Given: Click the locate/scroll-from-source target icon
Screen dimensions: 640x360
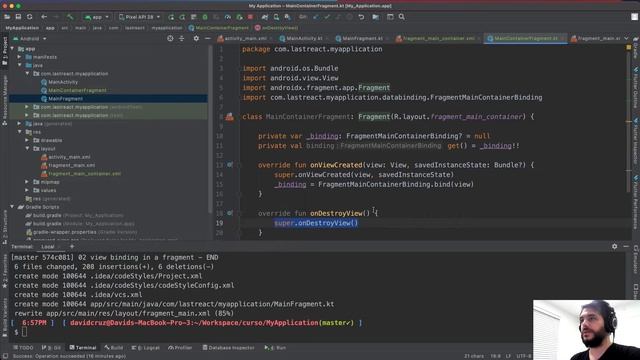Looking at the screenshot, I should [170, 38].
